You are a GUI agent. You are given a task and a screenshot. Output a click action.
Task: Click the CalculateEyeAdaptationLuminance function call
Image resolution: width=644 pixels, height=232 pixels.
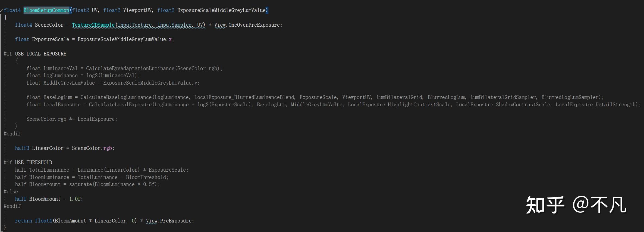tap(130, 69)
